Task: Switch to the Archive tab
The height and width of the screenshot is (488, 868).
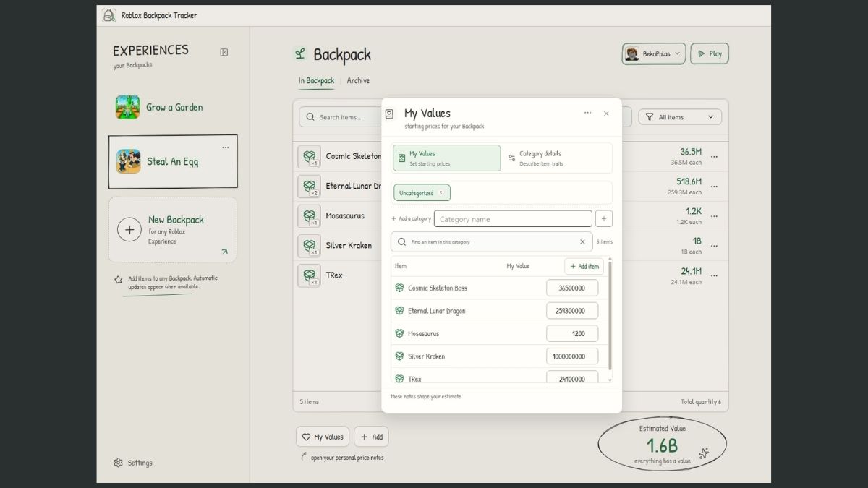Action: (358, 81)
